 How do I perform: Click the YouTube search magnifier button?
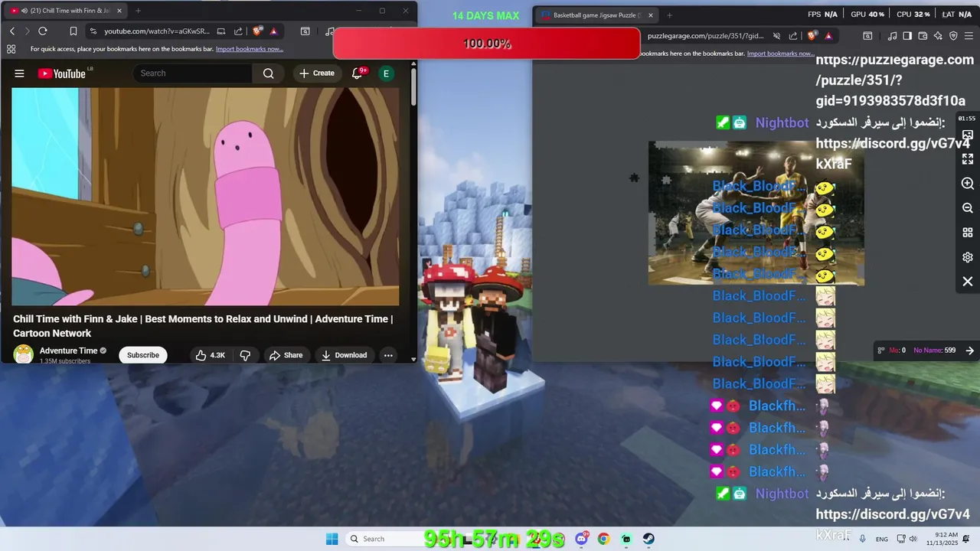tap(268, 73)
